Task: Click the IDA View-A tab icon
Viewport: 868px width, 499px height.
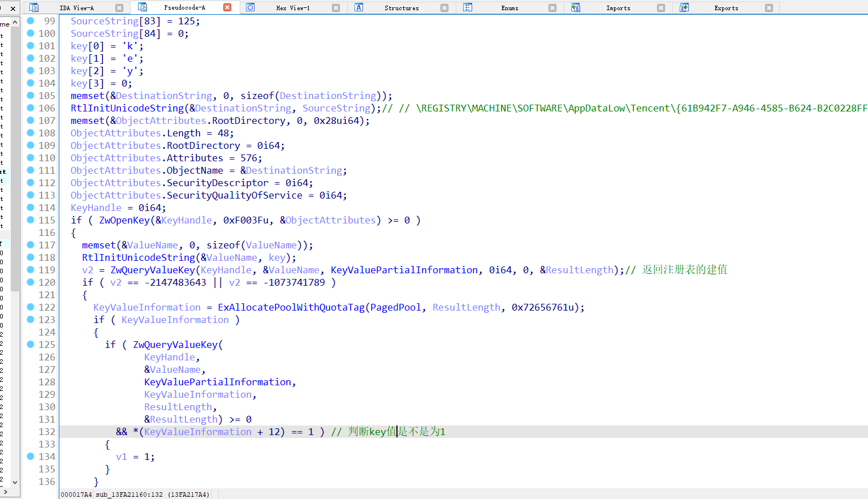Action: pyautogui.click(x=33, y=7)
